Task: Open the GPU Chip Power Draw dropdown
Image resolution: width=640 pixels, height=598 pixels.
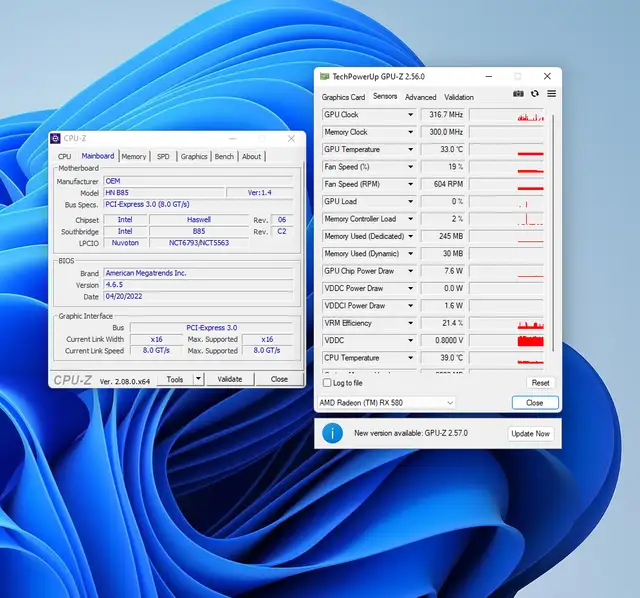Action: (411, 271)
